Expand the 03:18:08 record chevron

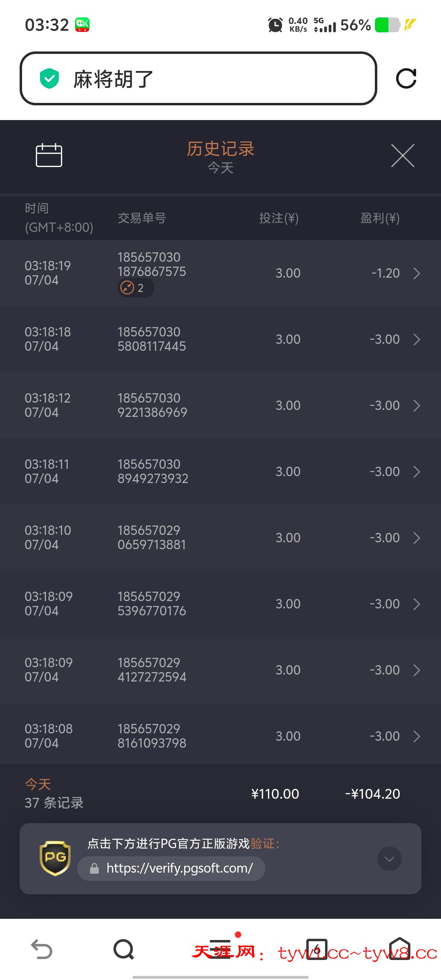pos(416,736)
